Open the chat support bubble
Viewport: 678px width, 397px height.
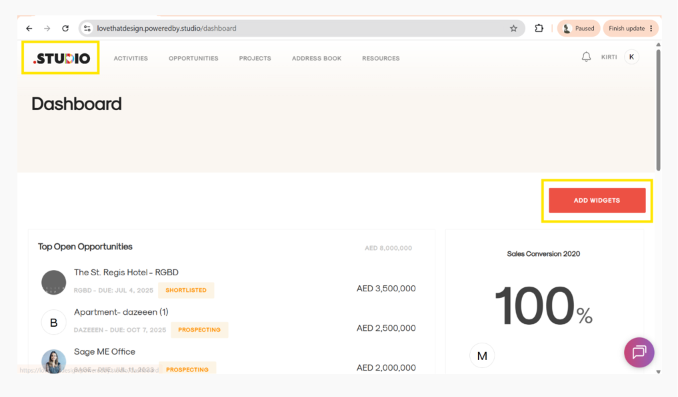point(639,352)
